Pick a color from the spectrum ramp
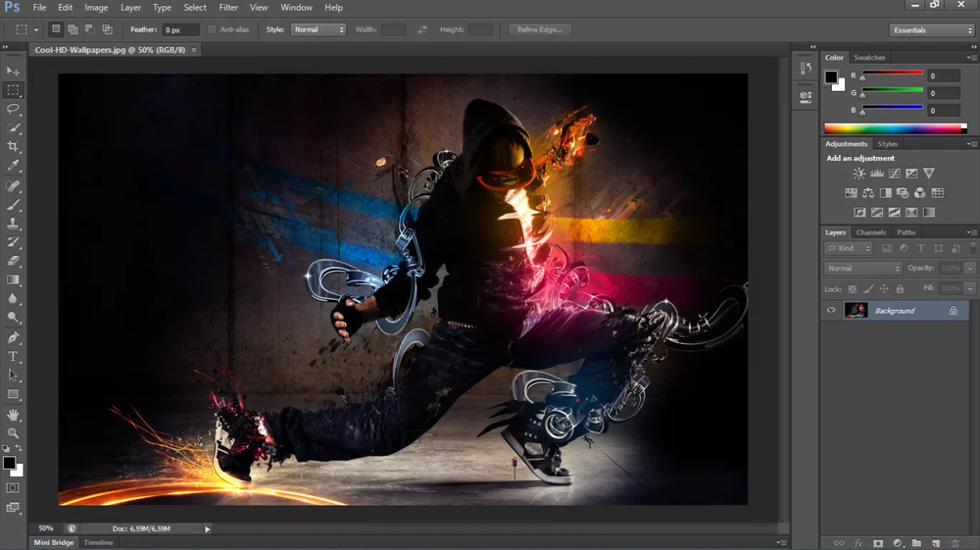 894,128
